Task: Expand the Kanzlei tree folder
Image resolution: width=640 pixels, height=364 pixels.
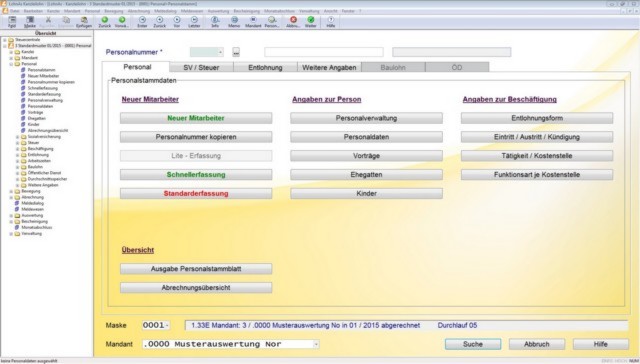Action: click(11, 52)
